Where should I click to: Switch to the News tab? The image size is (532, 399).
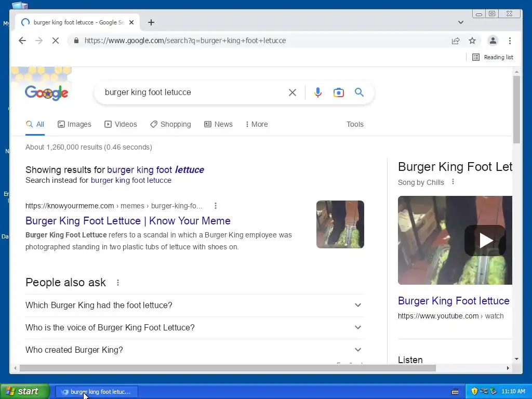219,124
